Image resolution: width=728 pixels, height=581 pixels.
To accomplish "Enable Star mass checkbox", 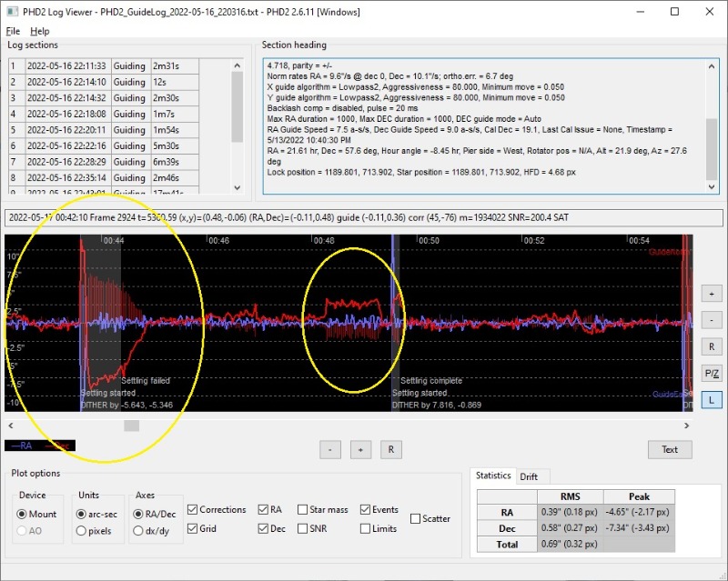I will tap(322, 509).
